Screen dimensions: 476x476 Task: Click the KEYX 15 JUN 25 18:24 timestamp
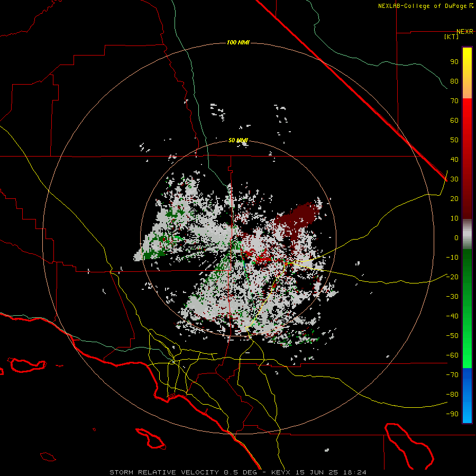319,472
